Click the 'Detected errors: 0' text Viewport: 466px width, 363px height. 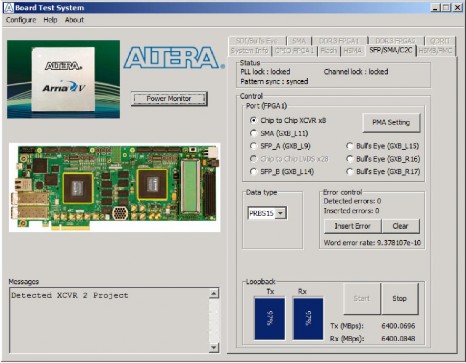(352, 201)
